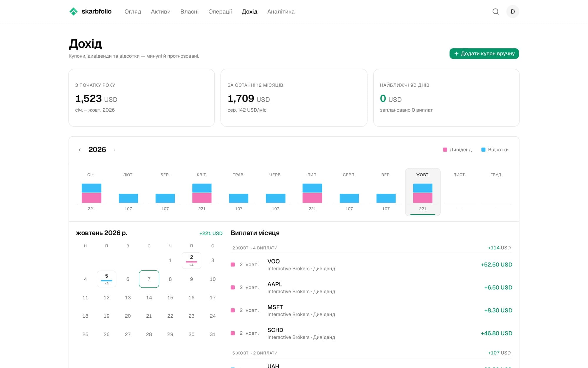Open the Операції nav tab
588x368 pixels.
[x=220, y=11]
